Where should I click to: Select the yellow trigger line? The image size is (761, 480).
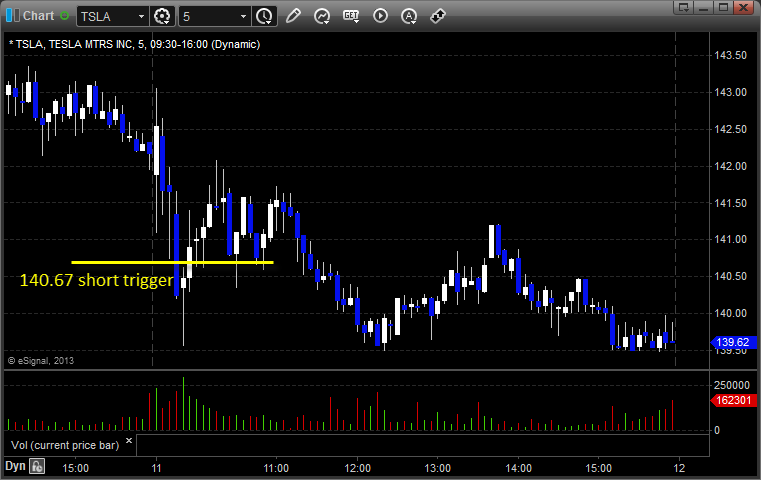[172, 263]
